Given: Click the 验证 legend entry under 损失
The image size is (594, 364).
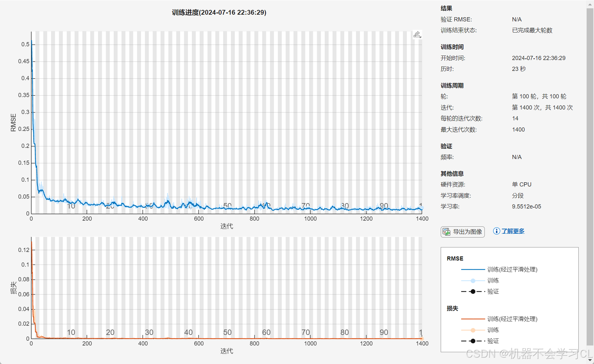Looking at the screenshot, I should 493,341.
